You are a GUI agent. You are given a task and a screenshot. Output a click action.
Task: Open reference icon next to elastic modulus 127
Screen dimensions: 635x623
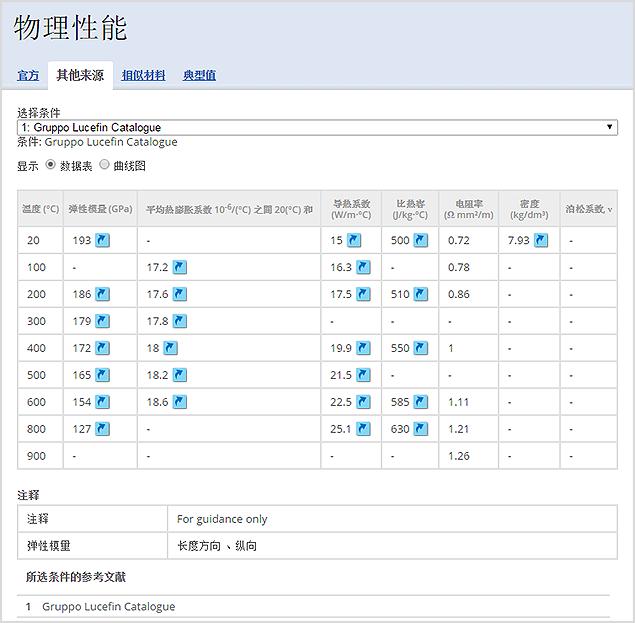pos(102,429)
